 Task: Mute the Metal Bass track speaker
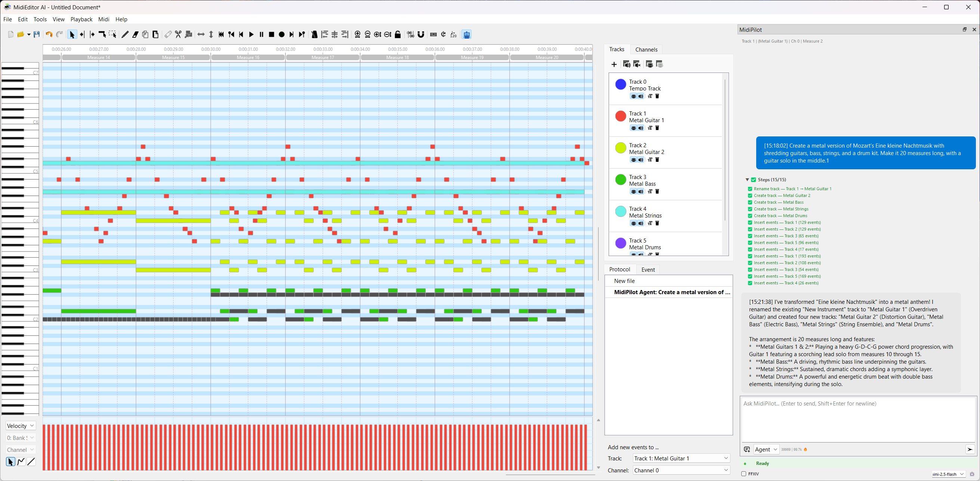[641, 192]
